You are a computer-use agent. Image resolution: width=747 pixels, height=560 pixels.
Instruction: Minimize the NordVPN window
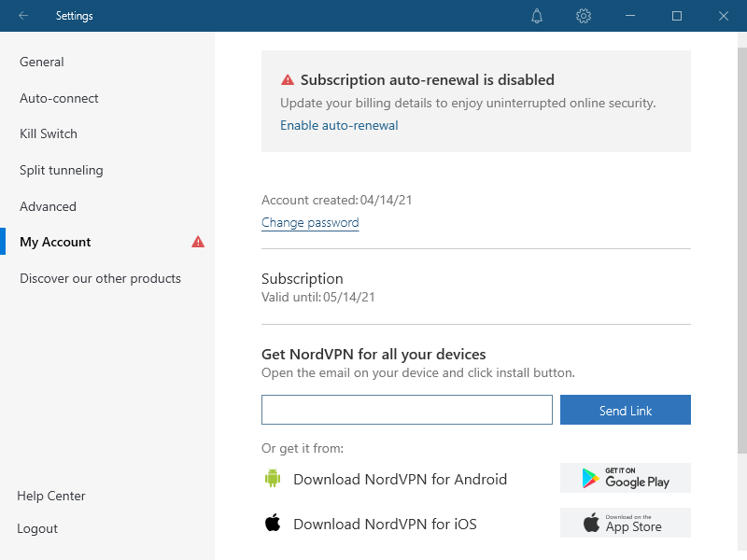click(x=630, y=16)
